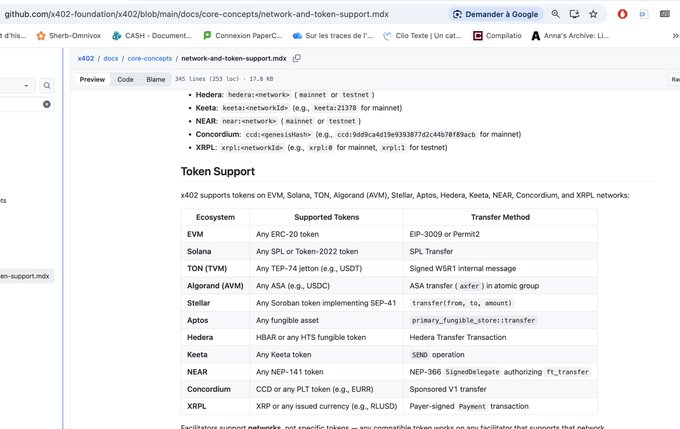Image resolution: width=680 pixels, height=429 pixels.
Task: Click the Aptos row label in the table
Action: coord(198,320)
